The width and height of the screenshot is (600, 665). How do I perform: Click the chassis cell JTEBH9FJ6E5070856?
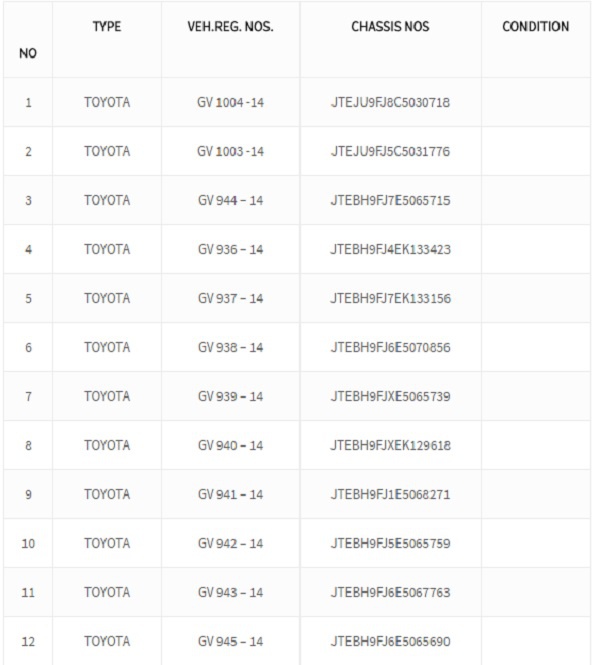[390, 347]
